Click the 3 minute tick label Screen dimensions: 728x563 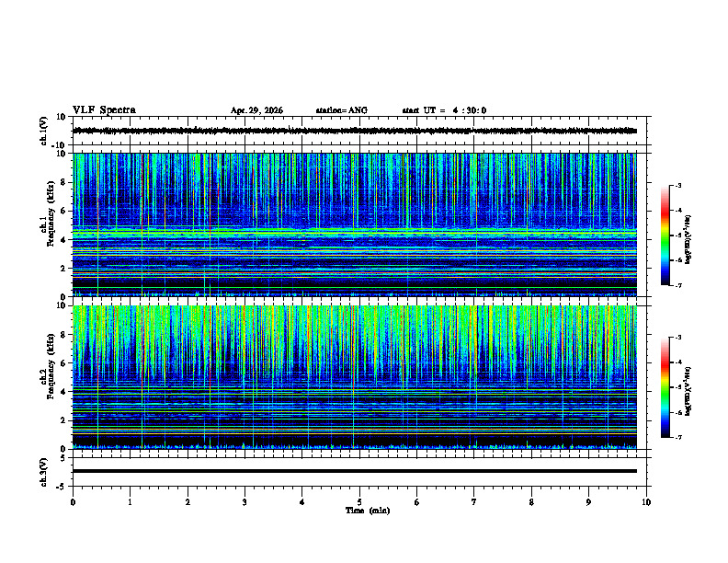[245, 502]
